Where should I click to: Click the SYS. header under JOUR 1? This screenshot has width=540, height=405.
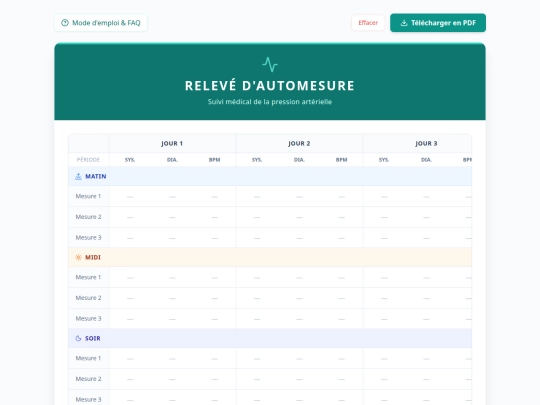[130, 160]
